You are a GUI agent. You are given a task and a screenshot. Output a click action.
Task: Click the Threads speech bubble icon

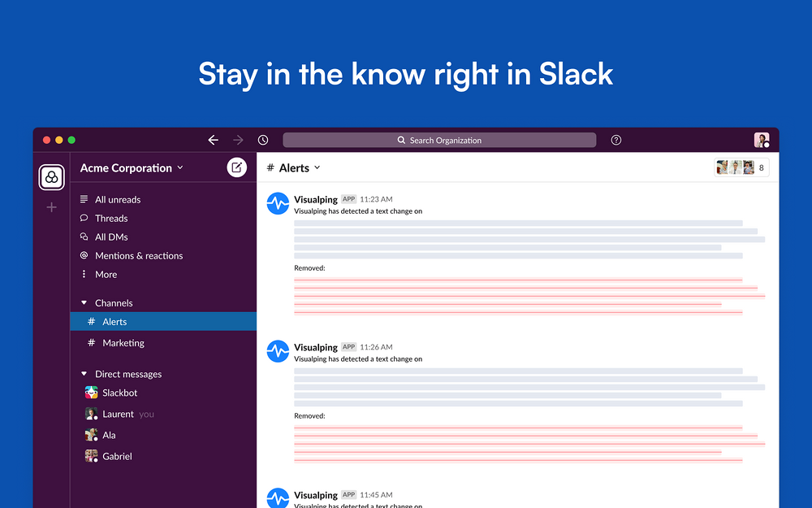(84, 218)
